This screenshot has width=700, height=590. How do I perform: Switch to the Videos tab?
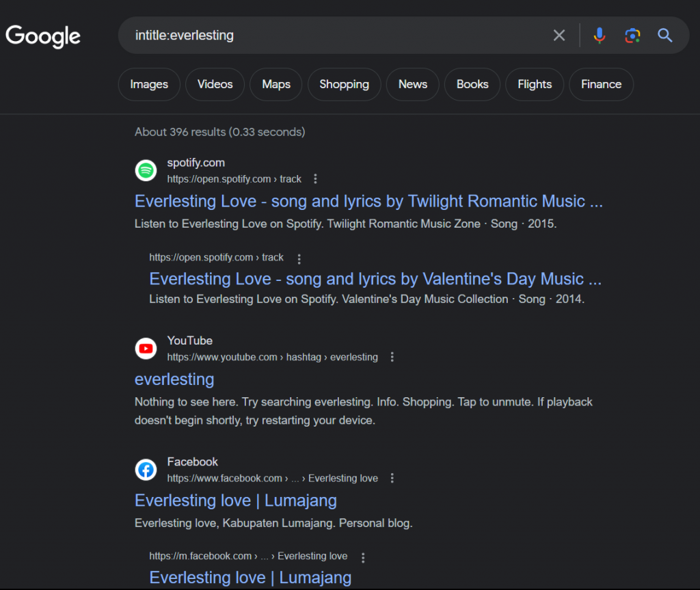click(x=215, y=84)
